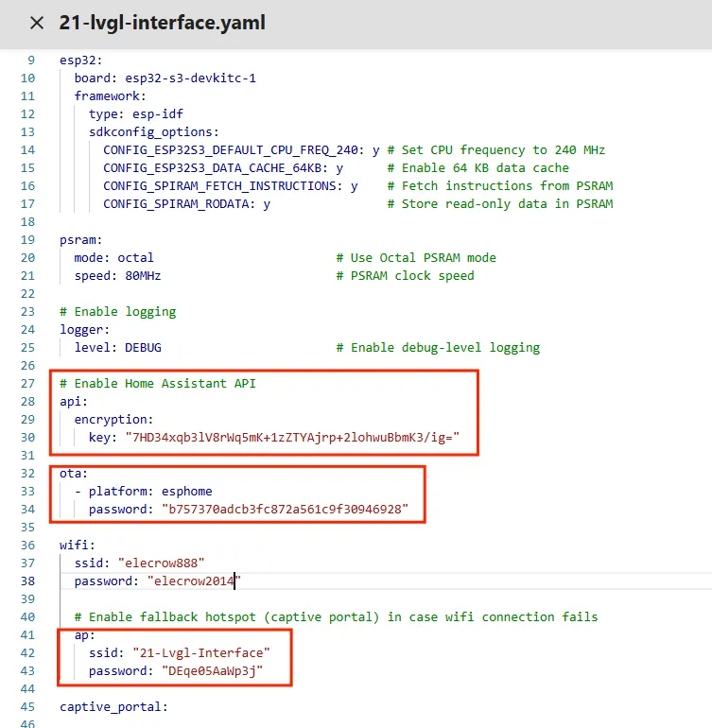Screen dimensions: 712x728
Task: Place cursor on the API encryption key string
Action: point(291,437)
